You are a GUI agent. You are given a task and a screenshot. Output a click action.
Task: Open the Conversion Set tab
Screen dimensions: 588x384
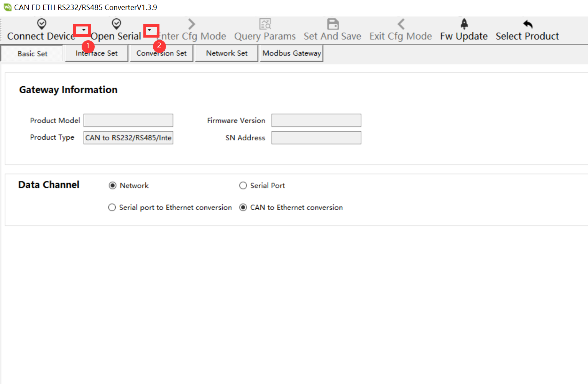(161, 53)
